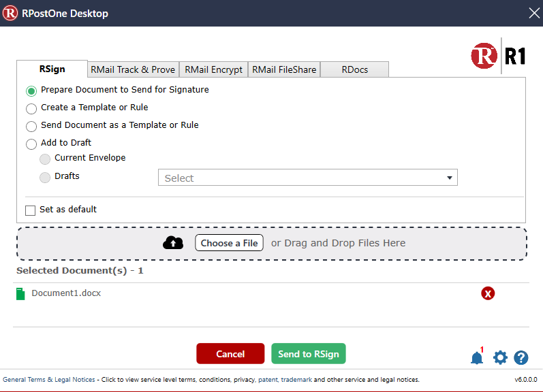Screen dimensions: 543x392
Task: Select Send Document as a Template or Rule
Action: 31,127
